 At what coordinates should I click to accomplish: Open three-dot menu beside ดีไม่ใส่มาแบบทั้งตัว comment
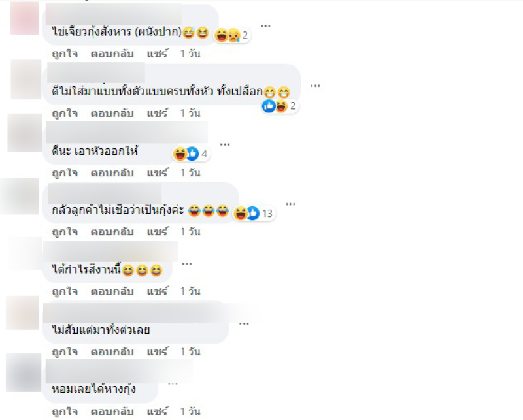click(315, 86)
